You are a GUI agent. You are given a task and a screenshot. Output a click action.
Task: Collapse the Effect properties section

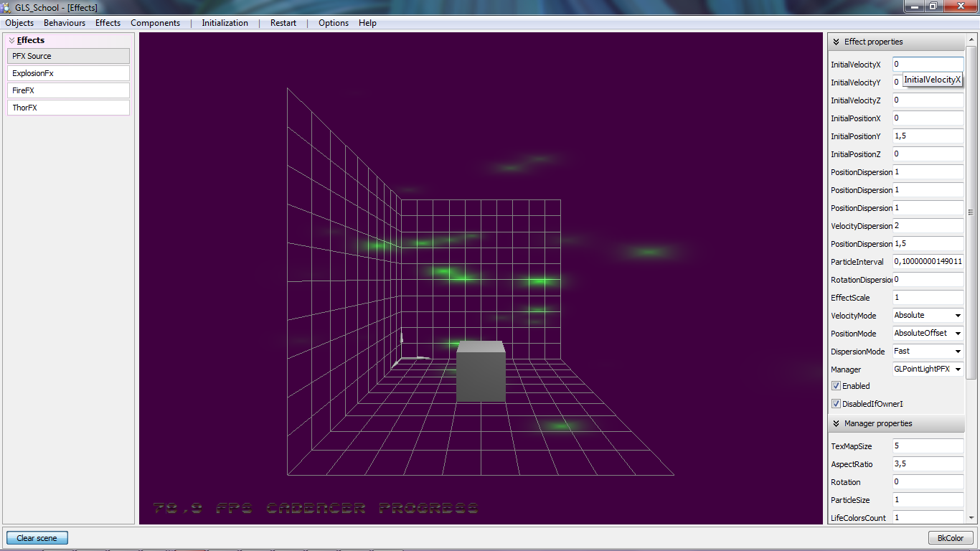(x=837, y=42)
